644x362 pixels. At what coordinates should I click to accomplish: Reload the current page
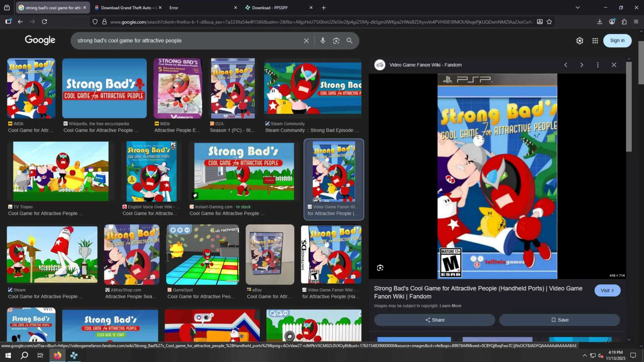(x=44, y=22)
